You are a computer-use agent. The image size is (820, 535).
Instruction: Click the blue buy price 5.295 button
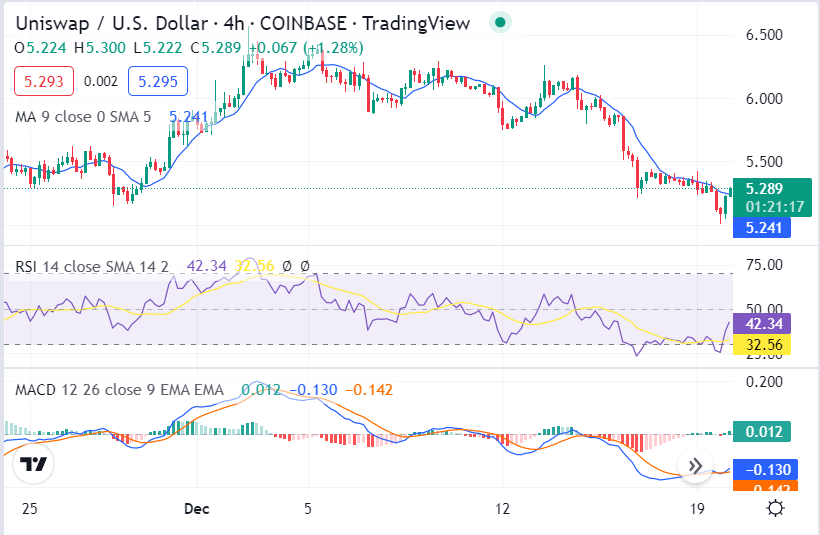click(x=158, y=81)
